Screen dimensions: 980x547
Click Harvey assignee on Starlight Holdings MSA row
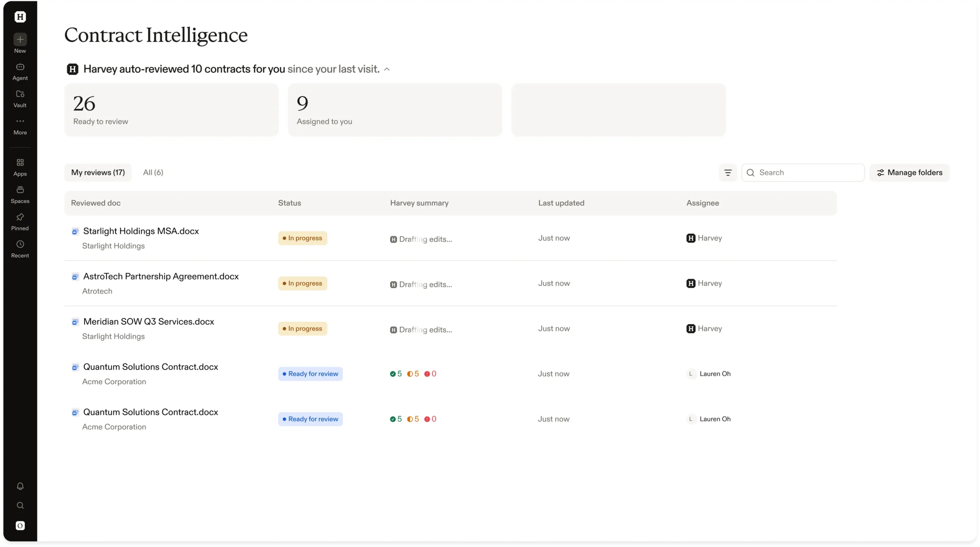pos(704,238)
